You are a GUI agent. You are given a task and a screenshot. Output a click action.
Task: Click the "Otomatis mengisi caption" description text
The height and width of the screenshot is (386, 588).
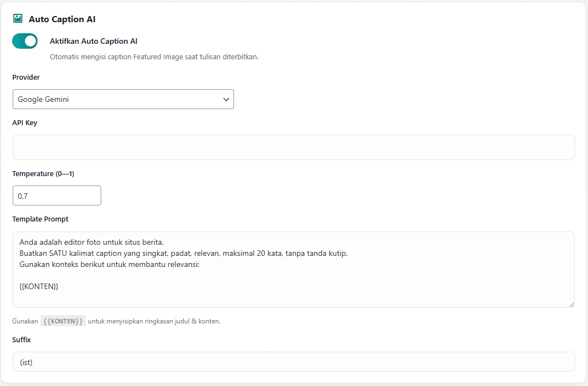154,56
